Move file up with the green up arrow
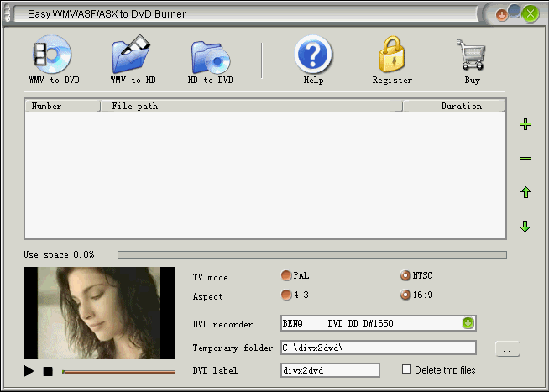 pyautogui.click(x=525, y=192)
